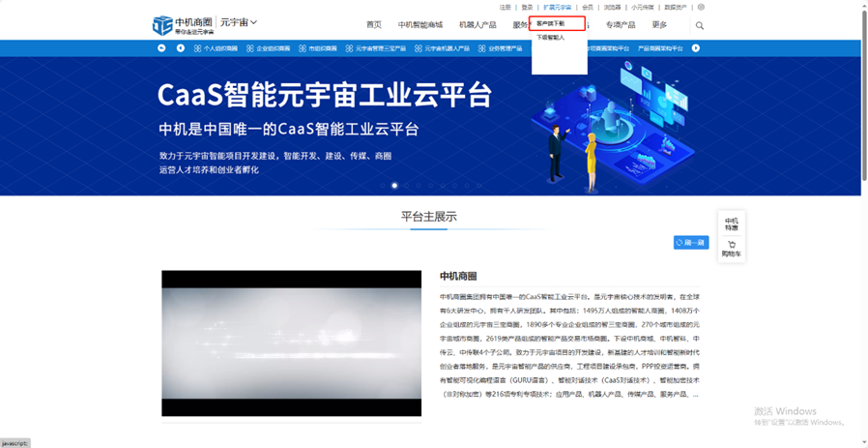Click 元宇宙机器人产品 in the blue bar
Viewport: 868px width, 448px height.
coord(447,48)
